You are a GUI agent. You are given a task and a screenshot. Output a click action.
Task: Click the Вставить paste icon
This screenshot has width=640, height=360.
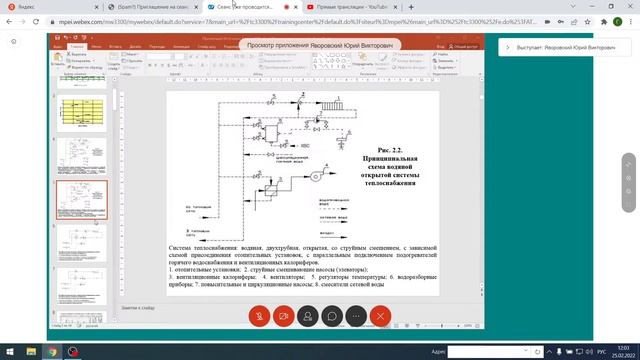(58, 58)
